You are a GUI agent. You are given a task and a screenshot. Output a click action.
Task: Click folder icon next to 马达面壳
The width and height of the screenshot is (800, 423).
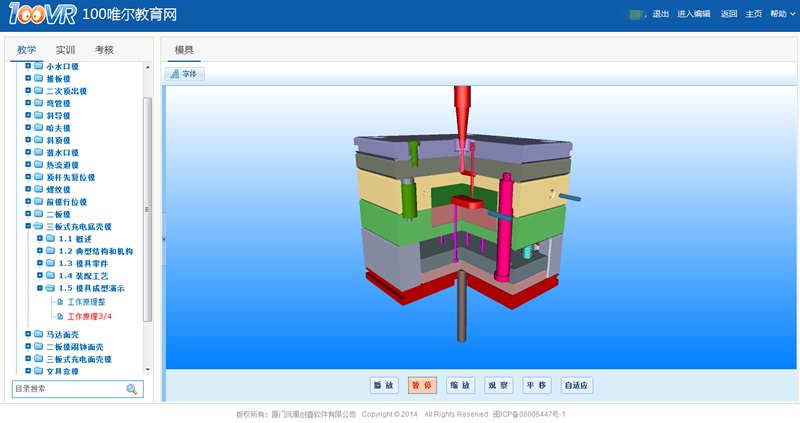tap(38, 334)
